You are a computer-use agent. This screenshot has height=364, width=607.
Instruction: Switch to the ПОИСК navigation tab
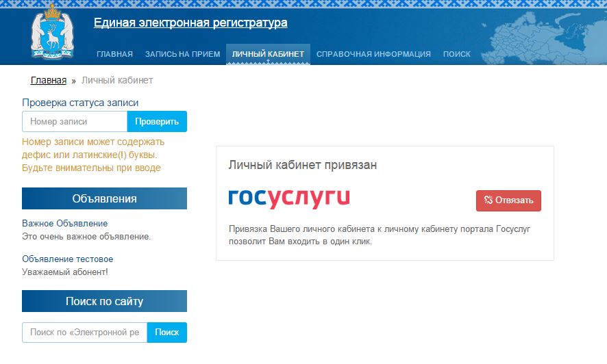click(456, 54)
